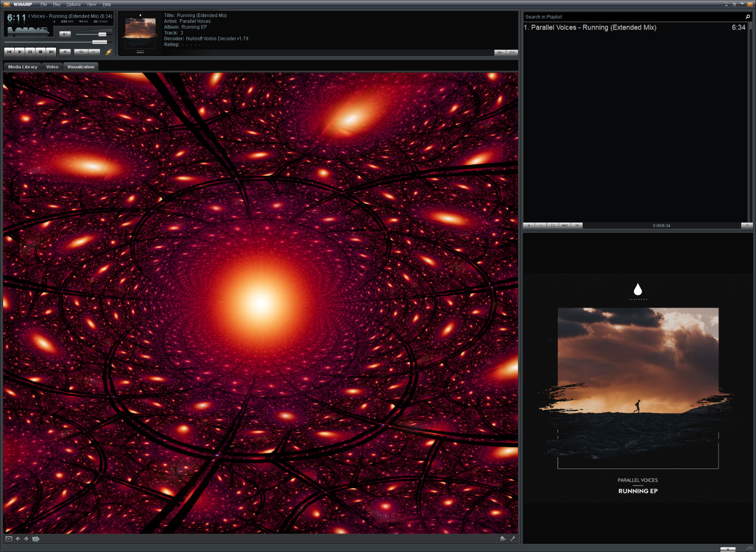Click the playlist 0:00/6:34 time indicator
This screenshot has width=756, height=552.
[661, 226]
